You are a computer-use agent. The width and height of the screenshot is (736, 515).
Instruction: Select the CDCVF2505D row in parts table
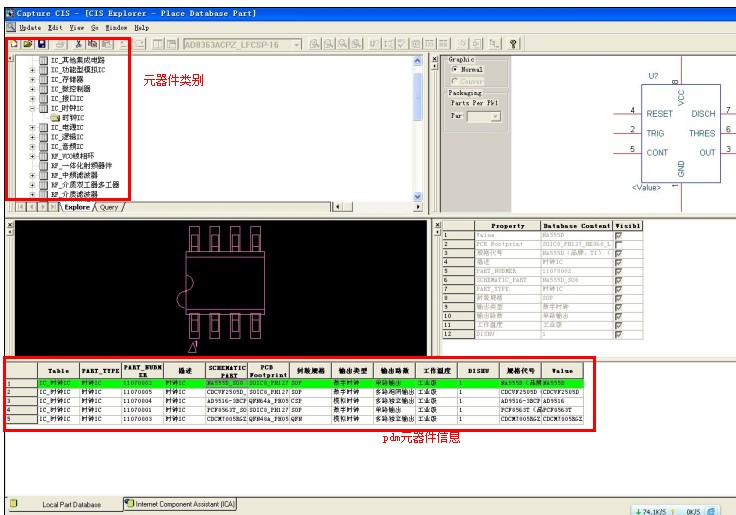tap(300, 392)
